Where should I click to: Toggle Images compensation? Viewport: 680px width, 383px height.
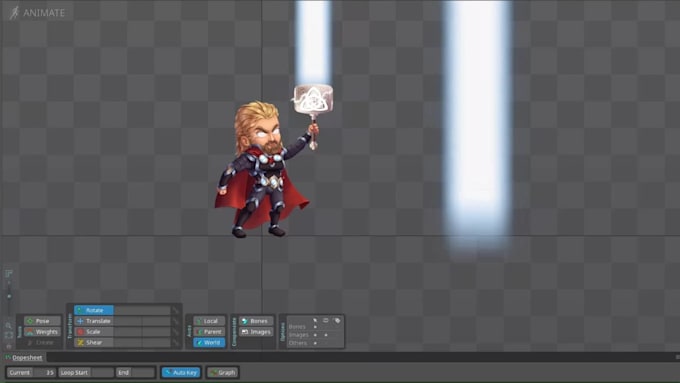[255, 332]
